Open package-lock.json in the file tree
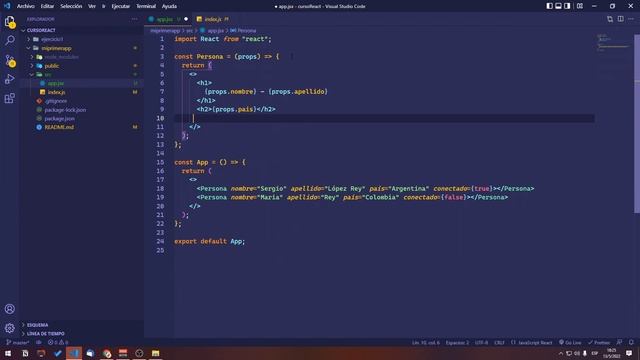640x360 pixels. pyautogui.click(x=82, y=110)
